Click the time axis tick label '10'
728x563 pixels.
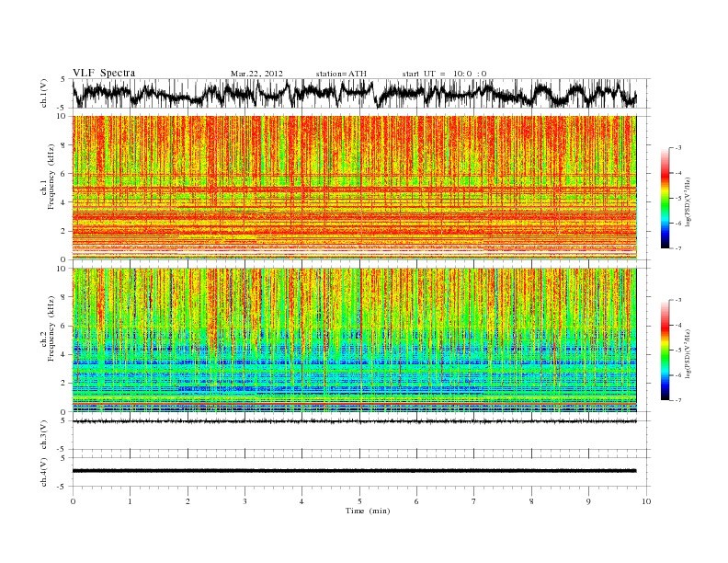click(x=646, y=501)
